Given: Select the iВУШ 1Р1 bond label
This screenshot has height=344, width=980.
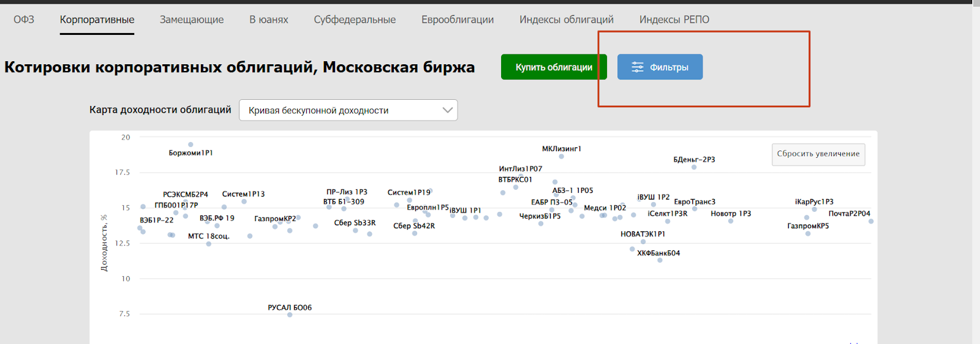Looking at the screenshot, I should point(465,211).
